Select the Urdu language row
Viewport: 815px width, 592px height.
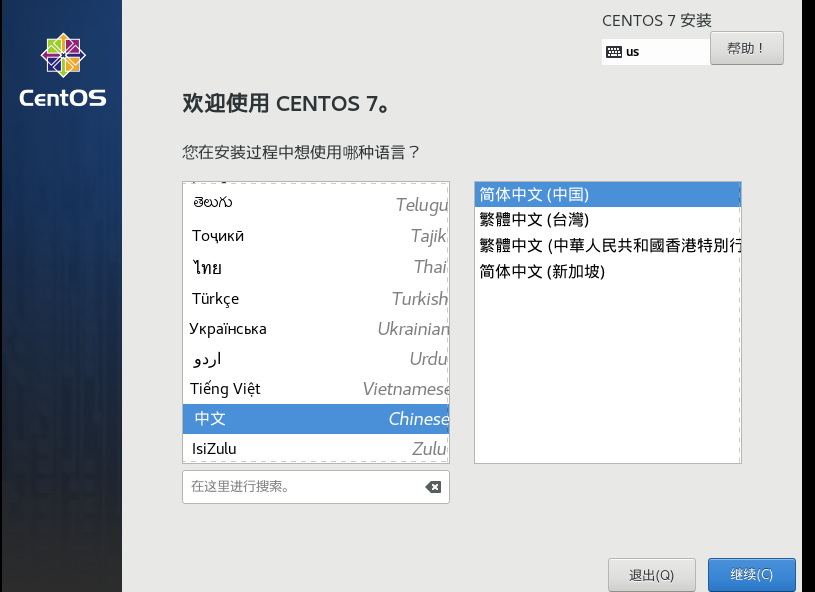point(316,359)
